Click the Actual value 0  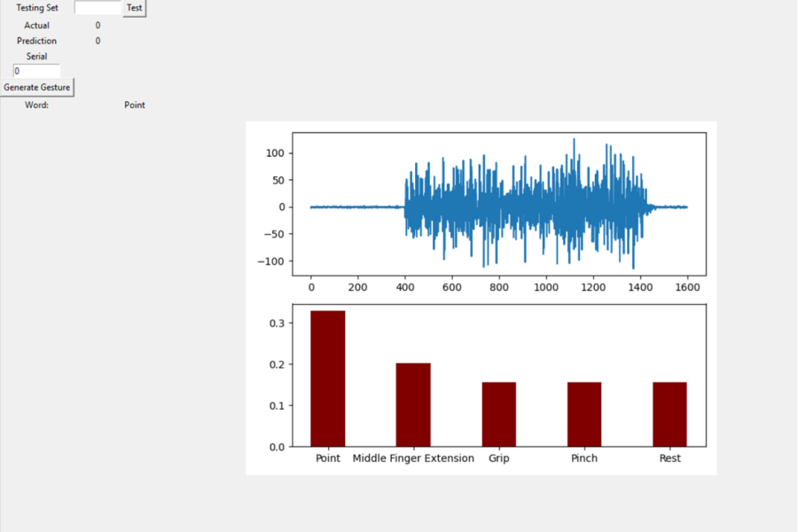98,26
